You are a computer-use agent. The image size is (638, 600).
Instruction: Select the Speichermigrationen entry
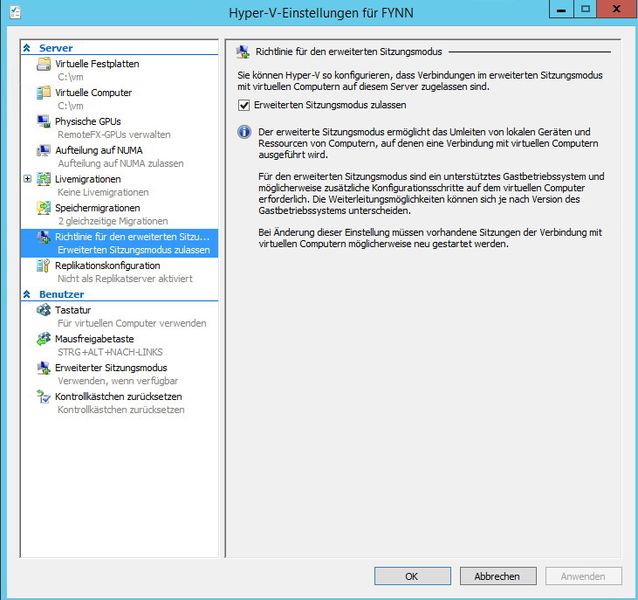click(119, 214)
